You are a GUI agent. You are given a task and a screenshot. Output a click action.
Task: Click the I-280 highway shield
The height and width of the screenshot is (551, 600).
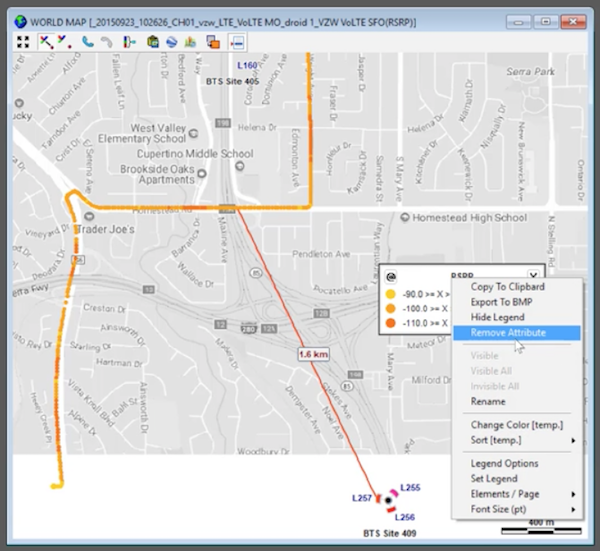(248, 328)
